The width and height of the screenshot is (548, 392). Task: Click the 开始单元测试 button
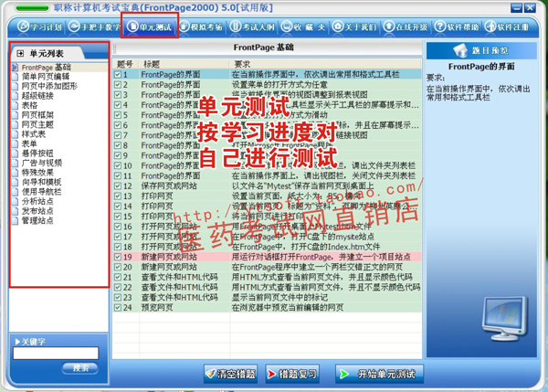381,374
